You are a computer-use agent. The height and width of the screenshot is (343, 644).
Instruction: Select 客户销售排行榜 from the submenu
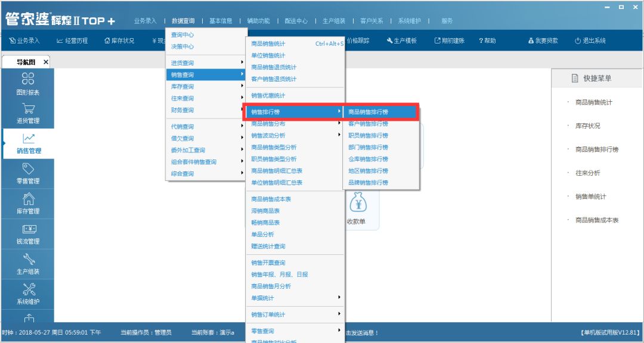368,124
